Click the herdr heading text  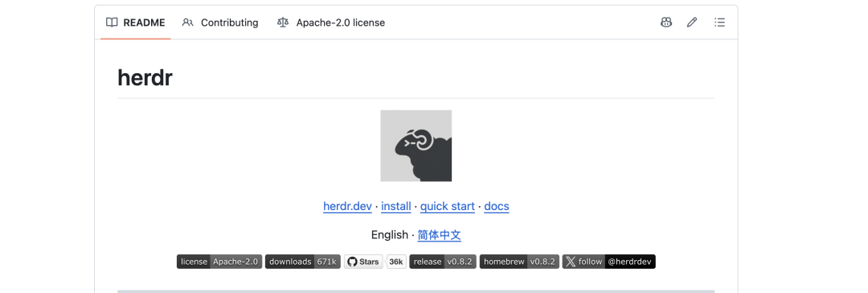coord(145,78)
